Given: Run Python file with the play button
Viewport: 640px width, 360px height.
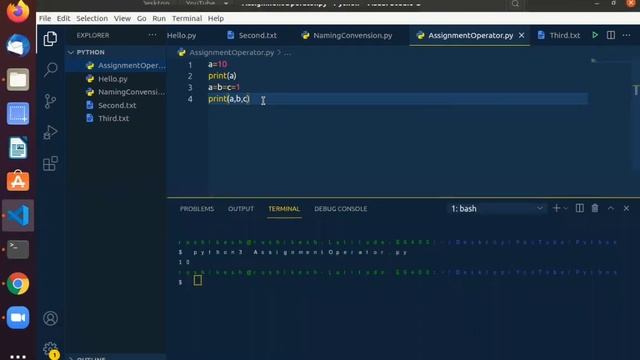Looking at the screenshot, I should [x=595, y=35].
